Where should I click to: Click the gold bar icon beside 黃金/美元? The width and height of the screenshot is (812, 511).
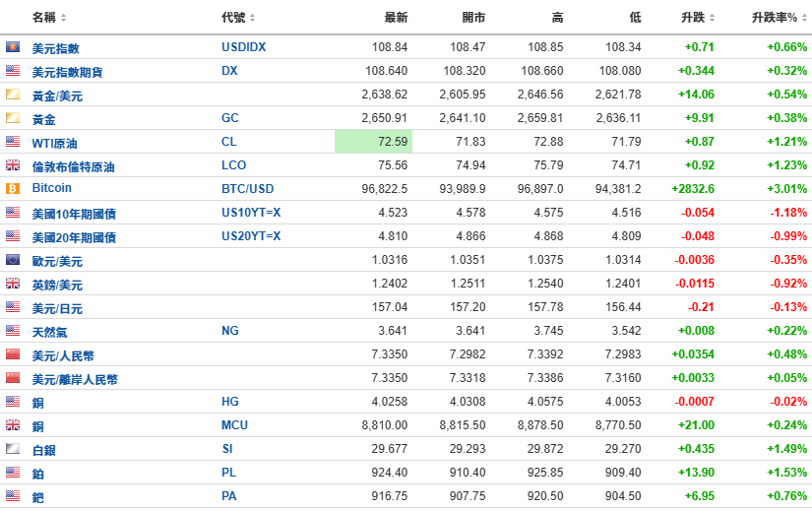pyautogui.click(x=12, y=95)
